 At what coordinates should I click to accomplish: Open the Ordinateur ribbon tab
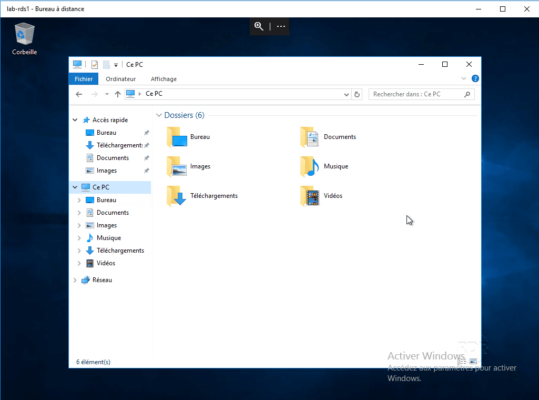coord(121,79)
